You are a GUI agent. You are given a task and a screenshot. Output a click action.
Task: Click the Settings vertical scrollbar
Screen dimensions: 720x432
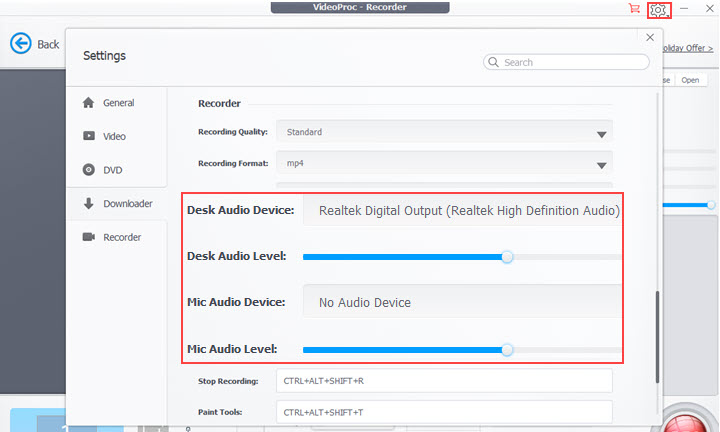(658, 337)
